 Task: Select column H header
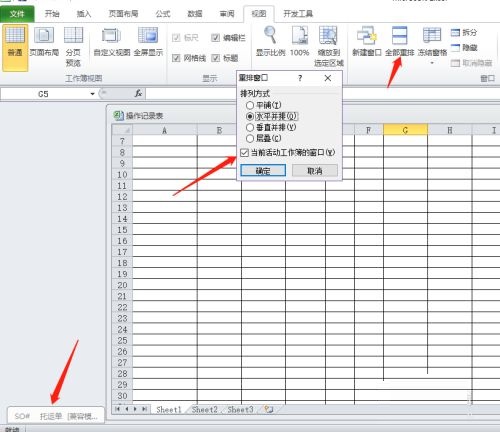450,130
